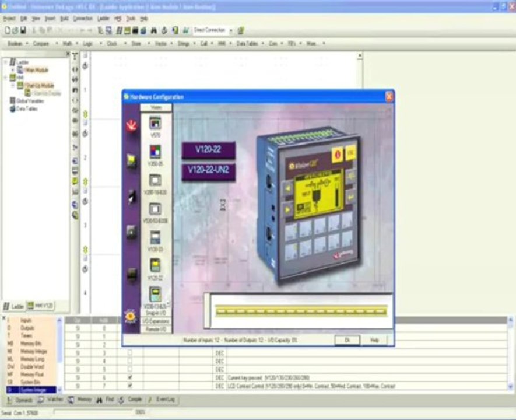Click the I/O Expansions button

156,321
